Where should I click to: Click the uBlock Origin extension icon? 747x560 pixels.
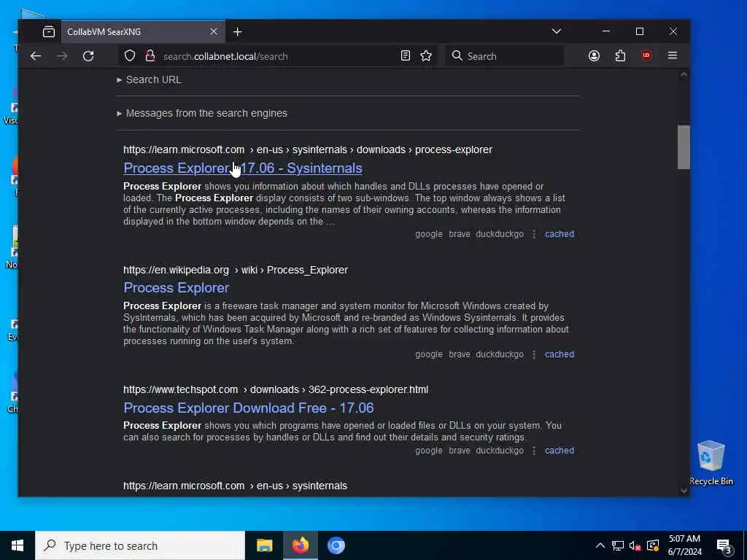click(x=646, y=55)
